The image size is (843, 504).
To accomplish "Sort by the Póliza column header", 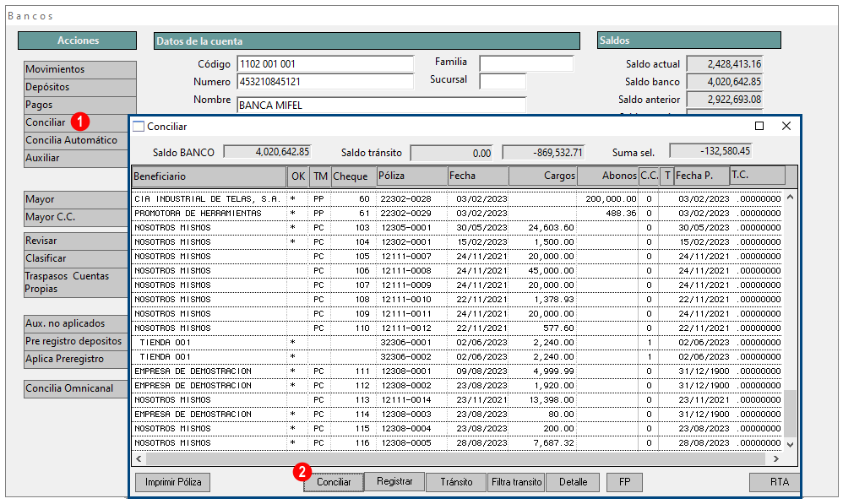I will [x=412, y=176].
